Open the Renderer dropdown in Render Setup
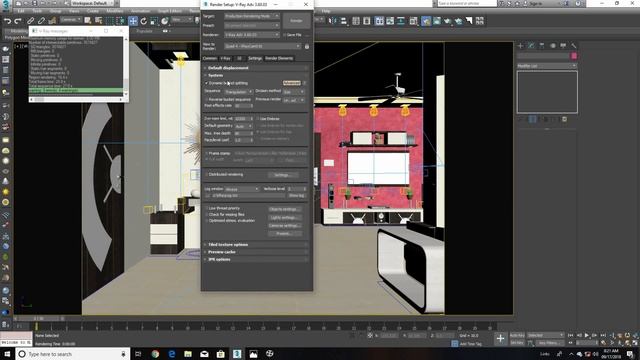 252,35
